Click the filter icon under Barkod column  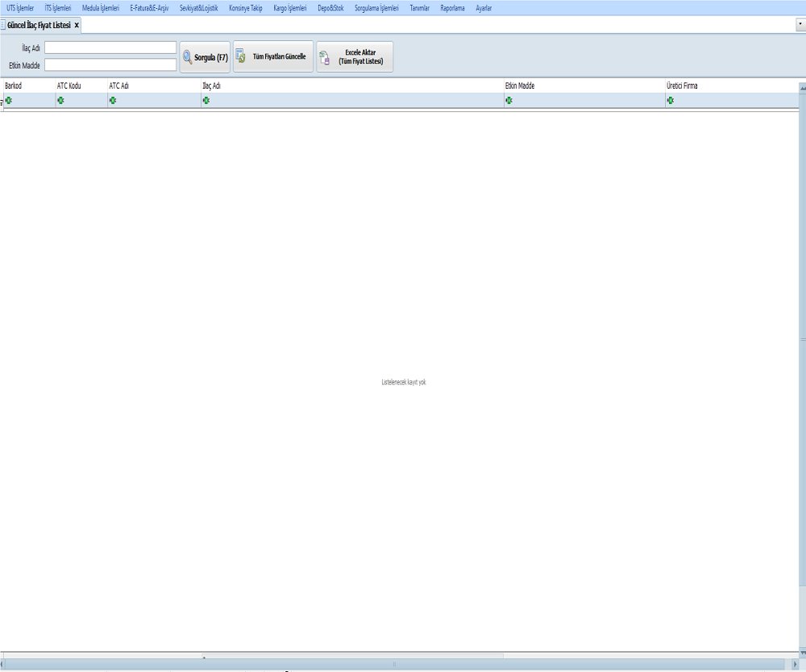(x=9, y=101)
